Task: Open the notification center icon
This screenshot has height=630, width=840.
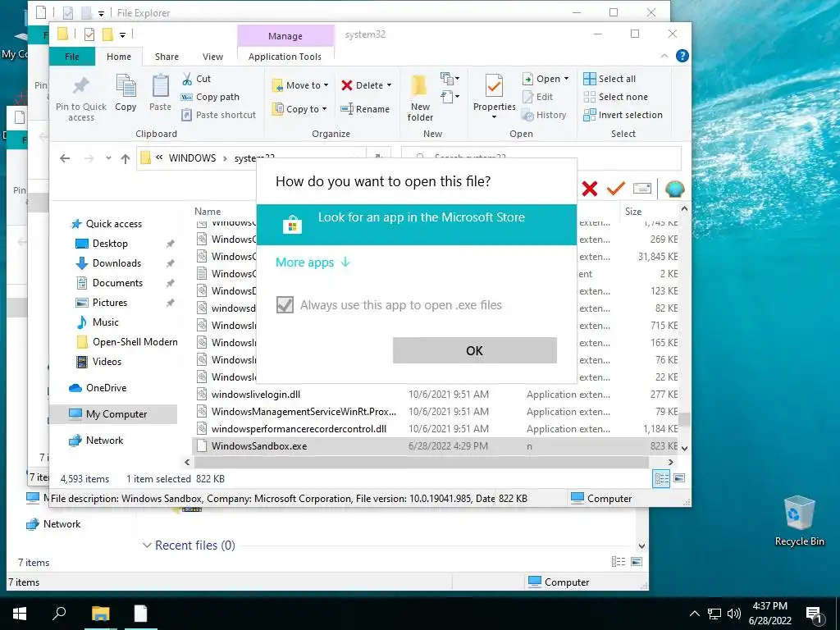Action: [x=815, y=615]
